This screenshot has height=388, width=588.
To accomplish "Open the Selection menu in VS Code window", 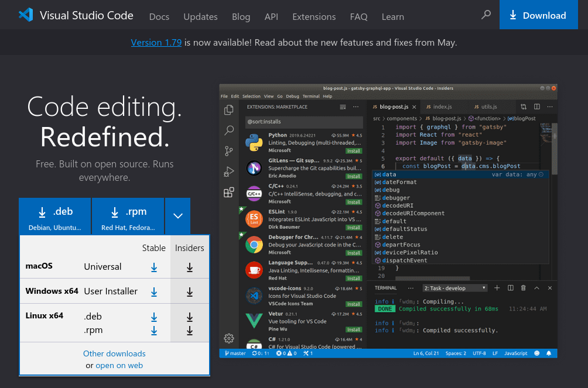I will coord(251,97).
